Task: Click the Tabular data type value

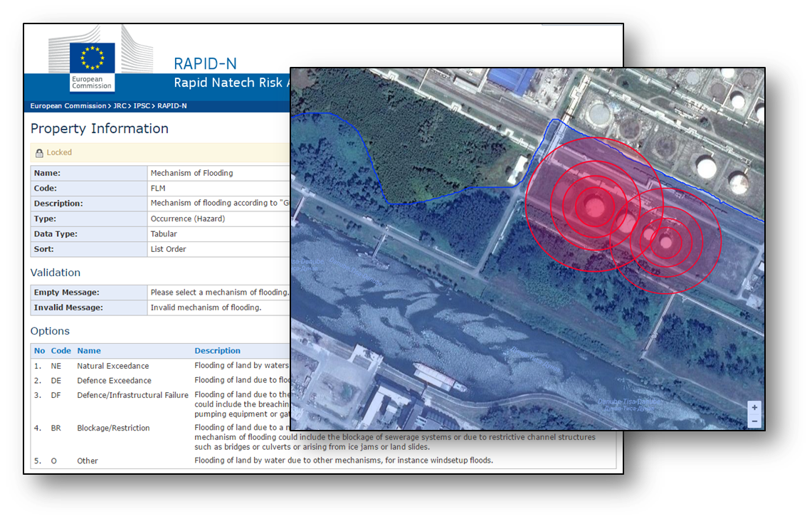Action: [x=164, y=234]
